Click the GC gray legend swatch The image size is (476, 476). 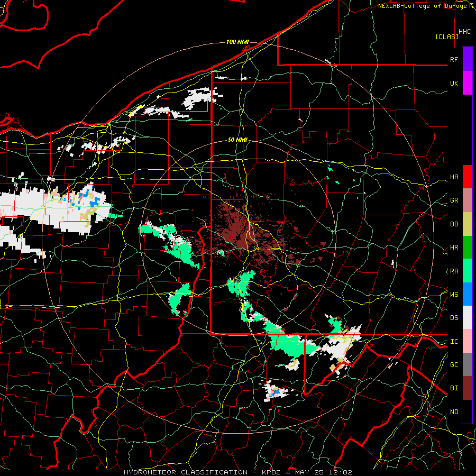467,364
